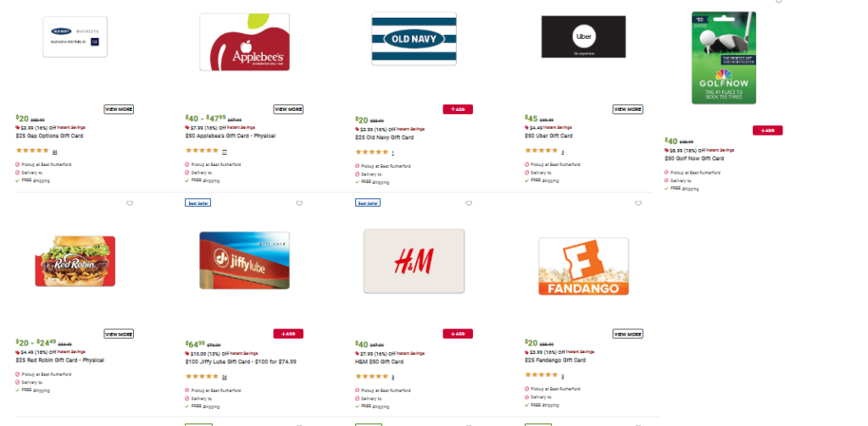Viewport: 868px width, 426px height.
Task: Click the Old Navy gift card image
Action: pos(414,38)
